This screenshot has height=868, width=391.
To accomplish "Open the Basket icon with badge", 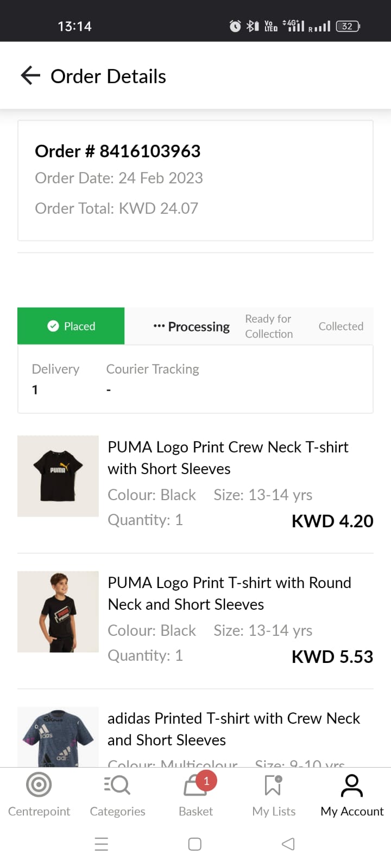I will tap(195, 786).
